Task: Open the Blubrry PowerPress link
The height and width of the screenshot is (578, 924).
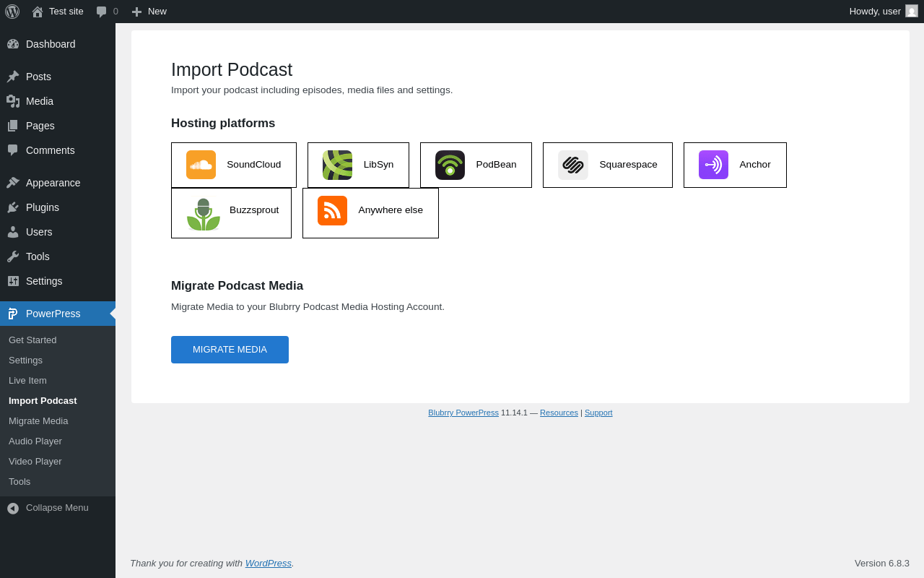Action: [x=463, y=413]
